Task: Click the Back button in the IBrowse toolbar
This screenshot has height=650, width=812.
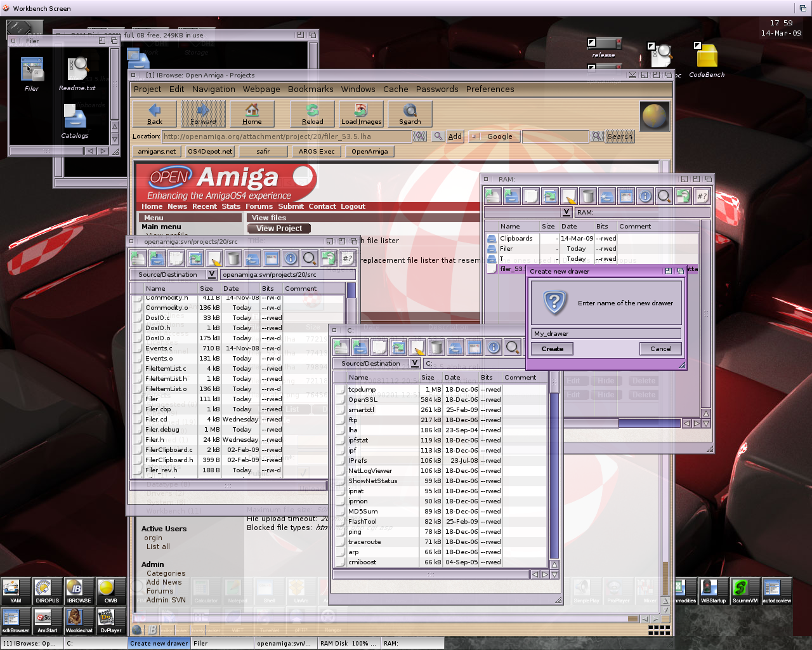Action: (x=155, y=114)
